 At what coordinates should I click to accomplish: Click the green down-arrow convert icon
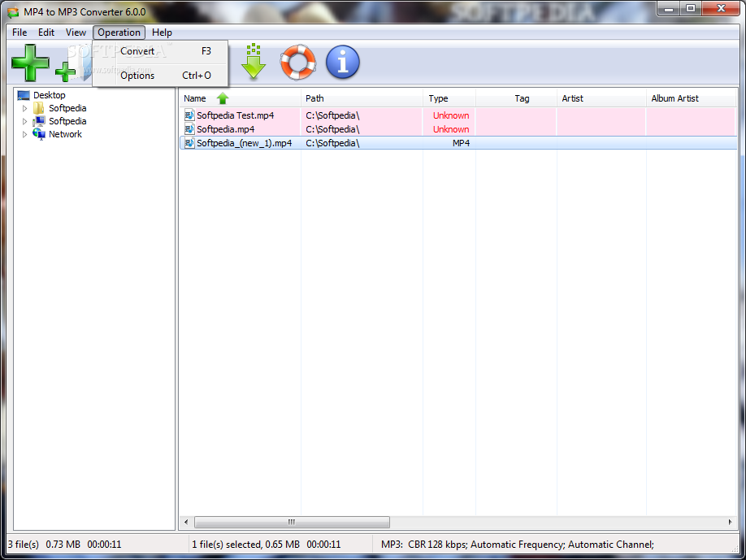pyautogui.click(x=254, y=62)
